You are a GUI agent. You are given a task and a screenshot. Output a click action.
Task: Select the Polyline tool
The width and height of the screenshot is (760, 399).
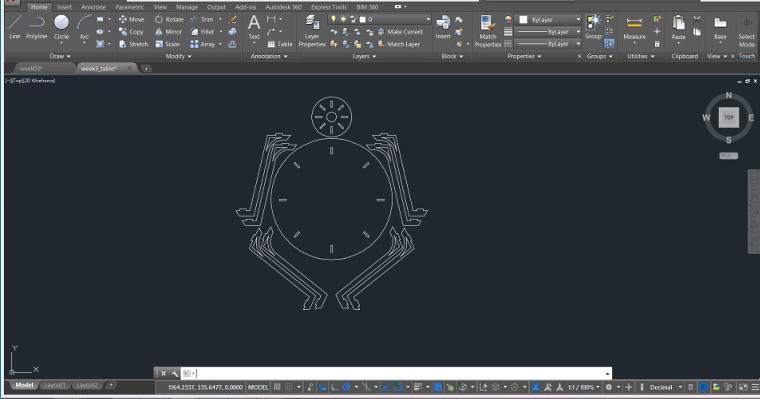tap(36, 27)
